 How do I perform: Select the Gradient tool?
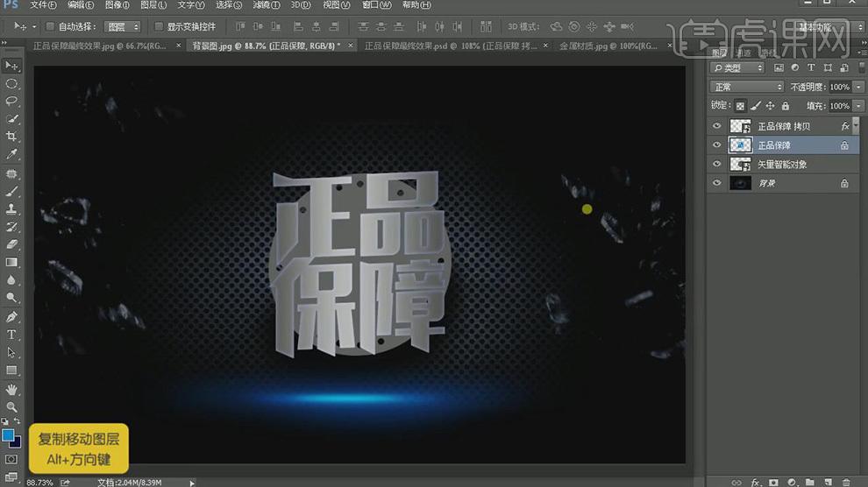pyautogui.click(x=11, y=263)
